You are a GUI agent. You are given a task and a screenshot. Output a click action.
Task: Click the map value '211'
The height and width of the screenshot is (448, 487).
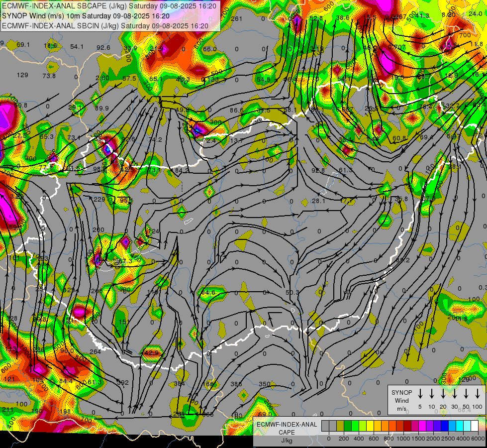(7, 410)
